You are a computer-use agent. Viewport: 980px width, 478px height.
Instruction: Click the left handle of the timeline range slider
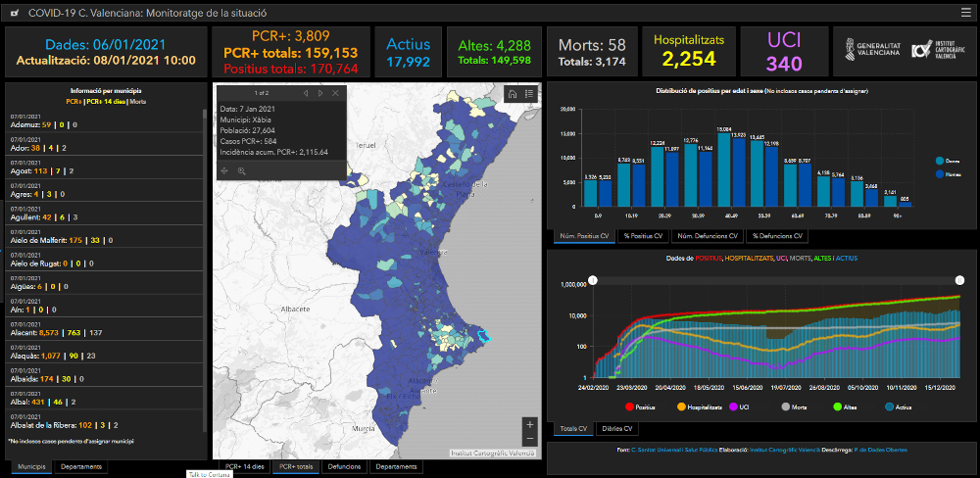592,281
